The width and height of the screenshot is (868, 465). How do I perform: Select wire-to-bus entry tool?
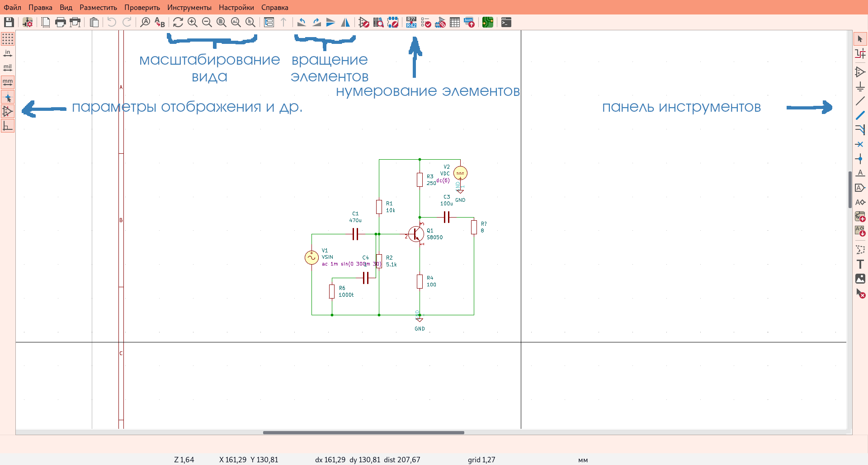[x=860, y=130]
